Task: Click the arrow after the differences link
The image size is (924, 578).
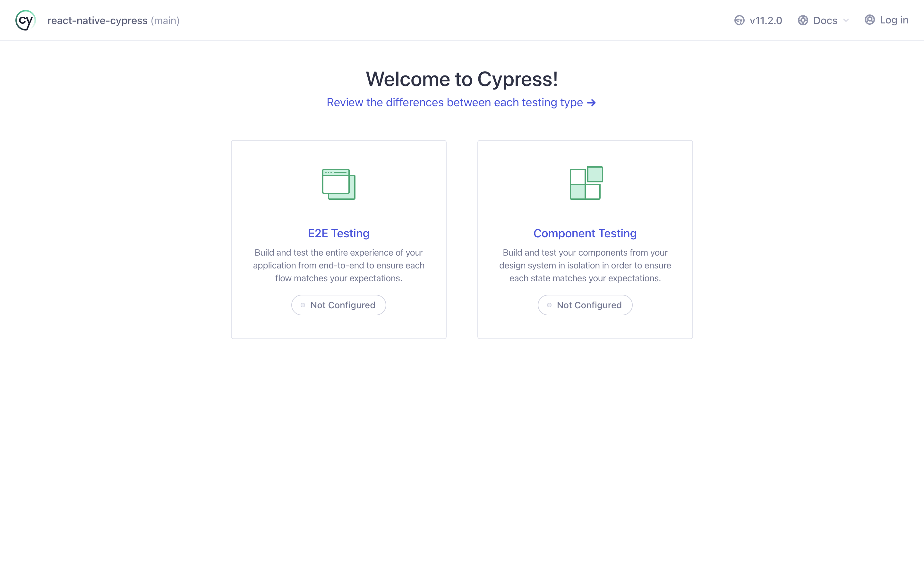Action: [591, 103]
